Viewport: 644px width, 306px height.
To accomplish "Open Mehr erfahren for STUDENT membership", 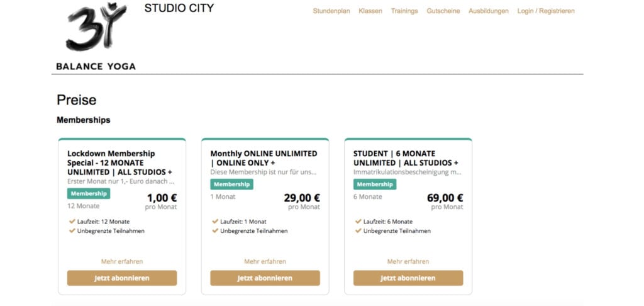I will click(x=408, y=261).
